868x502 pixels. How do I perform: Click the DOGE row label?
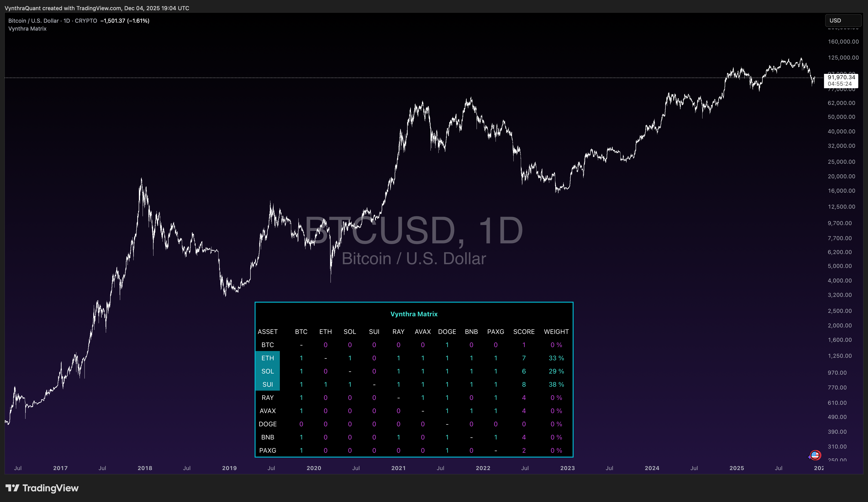(x=268, y=424)
